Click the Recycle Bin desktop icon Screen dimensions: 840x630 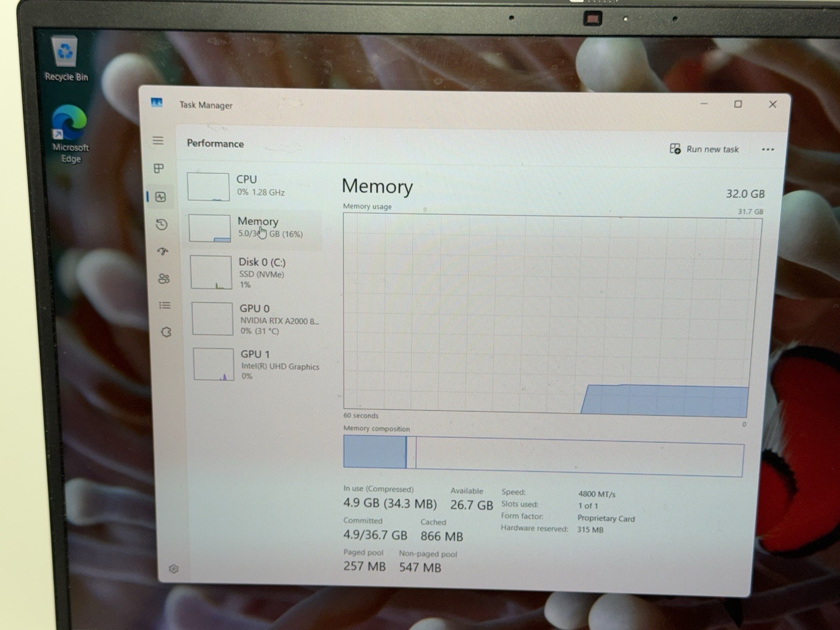click(66, 59)
